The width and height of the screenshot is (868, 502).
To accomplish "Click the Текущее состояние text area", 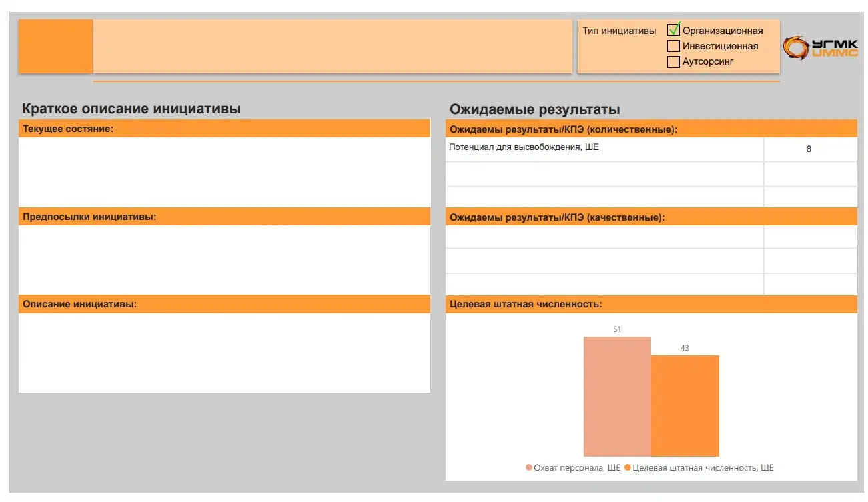I will pos(224,172).
